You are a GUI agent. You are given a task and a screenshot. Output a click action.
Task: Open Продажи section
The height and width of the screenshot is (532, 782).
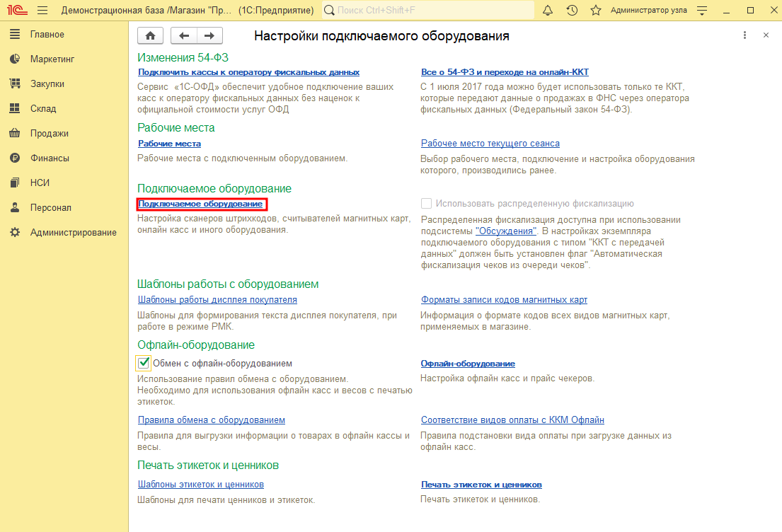point(50,133)
